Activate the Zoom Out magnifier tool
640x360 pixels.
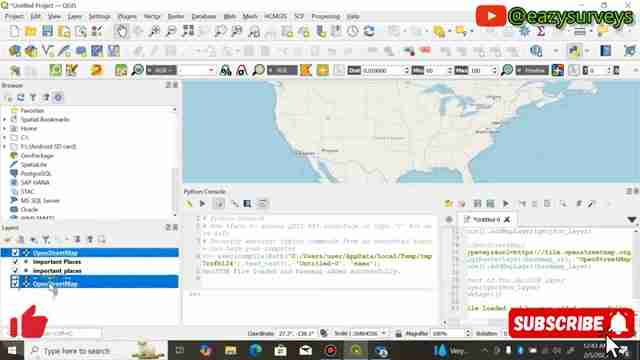171,31
